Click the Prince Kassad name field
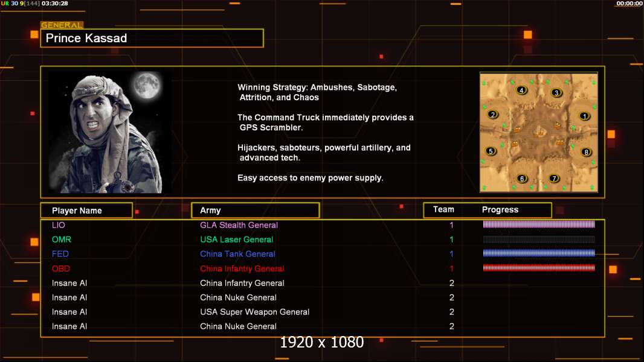This screenshot has width=644, height=362. coord(152,38)
